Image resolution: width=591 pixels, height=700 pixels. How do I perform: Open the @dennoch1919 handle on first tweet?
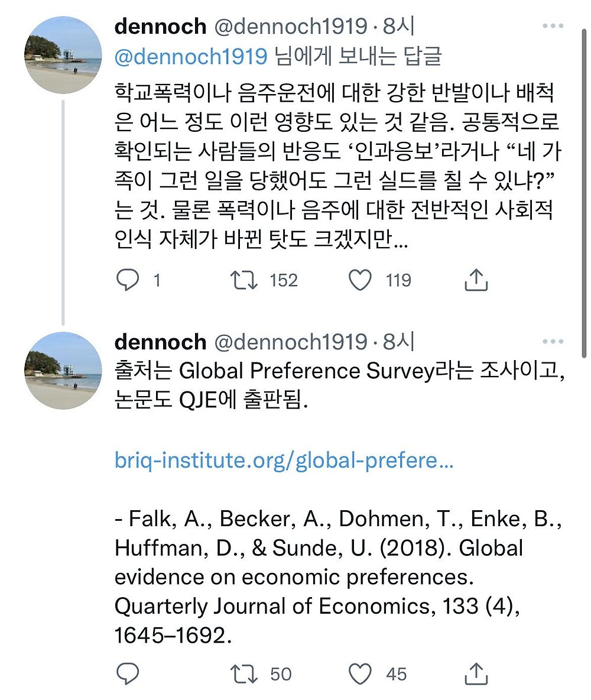tap(290, 26)
